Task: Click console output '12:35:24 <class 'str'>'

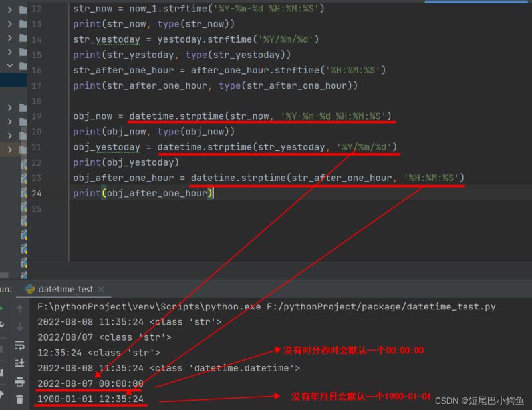Action: [98, 353]
